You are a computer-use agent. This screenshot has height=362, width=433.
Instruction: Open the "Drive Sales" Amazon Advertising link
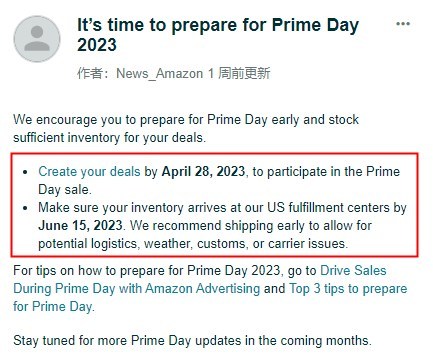tap(353, 270)
